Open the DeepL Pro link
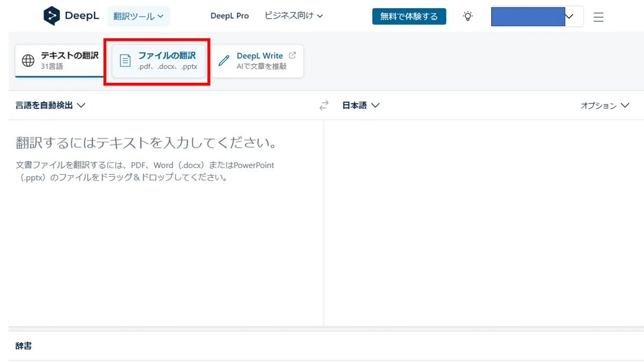Screen dimensions: 644x362 (230, 16)
